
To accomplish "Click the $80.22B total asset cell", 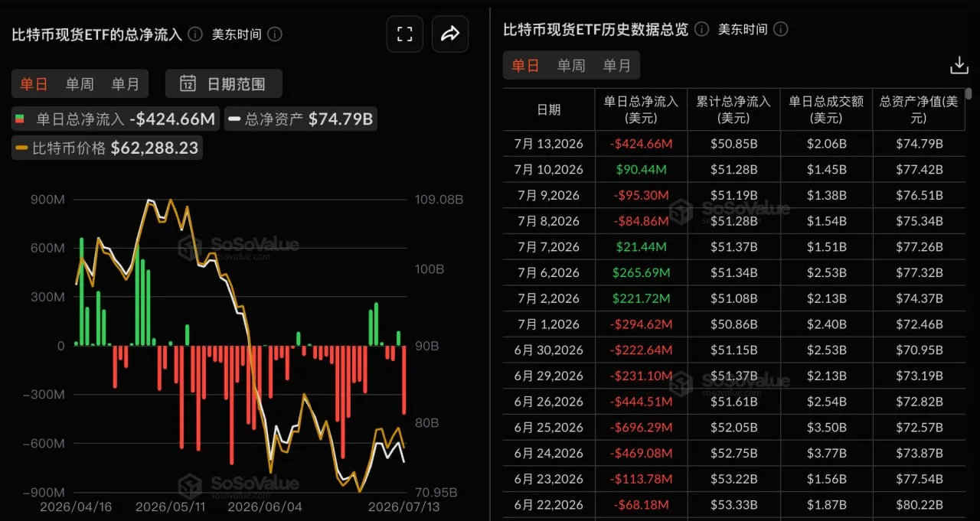I will [x=919, y=505].
